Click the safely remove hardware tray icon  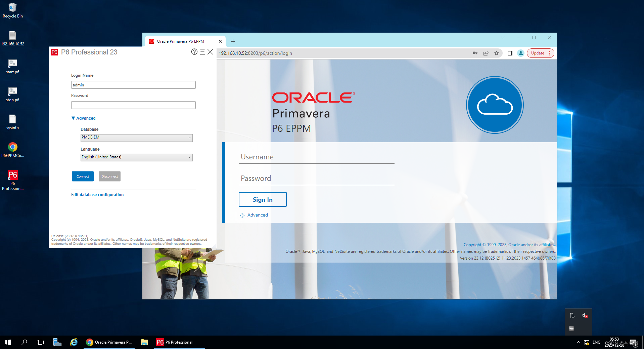coord(572,315)
